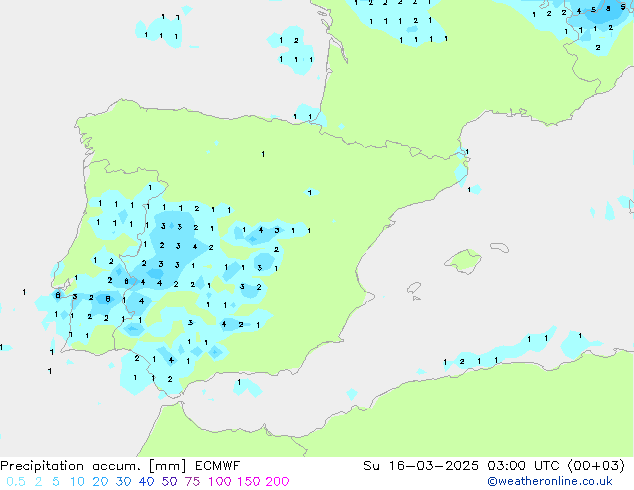The height and width of the screenshot is (490, 634).
Task: Click the 50 mm legend value
Action: [x=170, y=481]
